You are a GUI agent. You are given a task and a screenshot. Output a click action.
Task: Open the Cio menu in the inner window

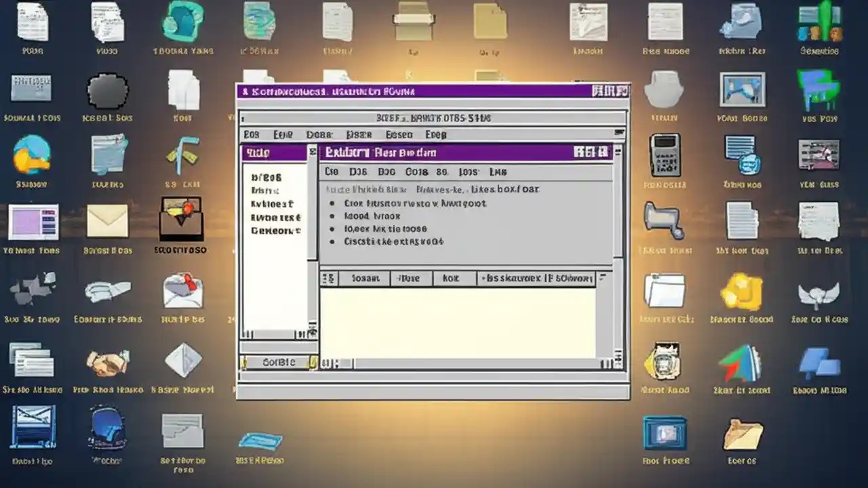[331, 171]
